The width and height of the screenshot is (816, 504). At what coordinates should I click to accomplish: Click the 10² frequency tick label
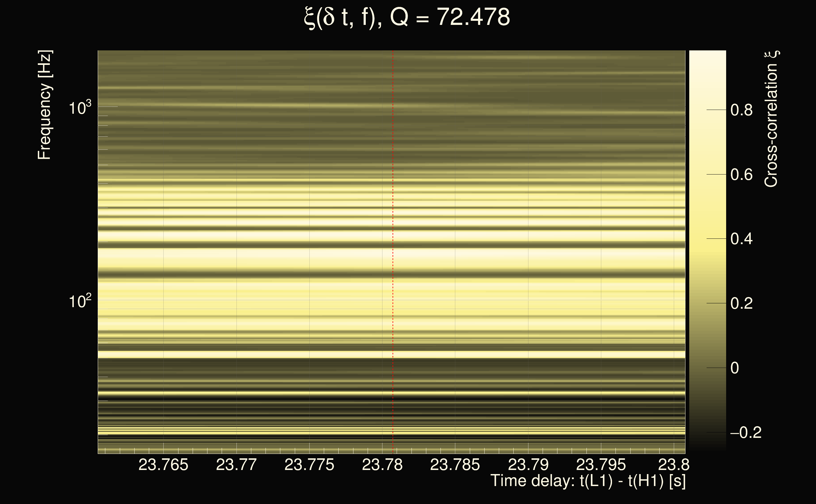[80, 301]
